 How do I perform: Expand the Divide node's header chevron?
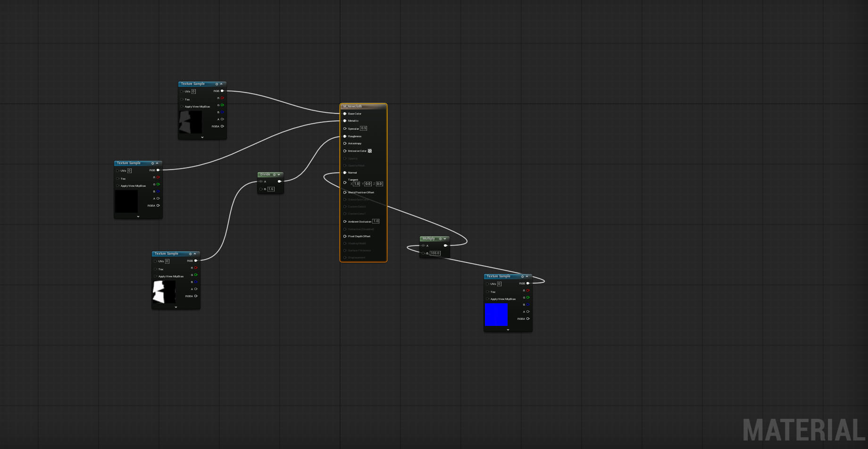click(279, 175)
